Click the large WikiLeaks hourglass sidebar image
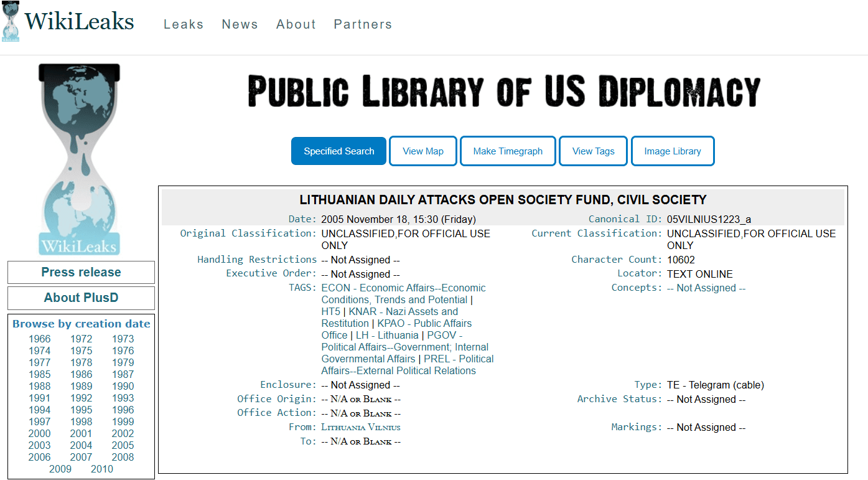This screenshot has width=868, height=480. click(x=79, y=159)
